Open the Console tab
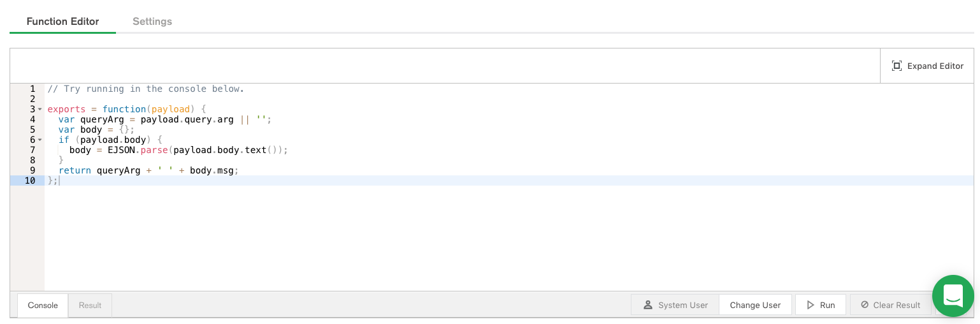This screenshot has width=980, height=324. [x=43, y=305]
